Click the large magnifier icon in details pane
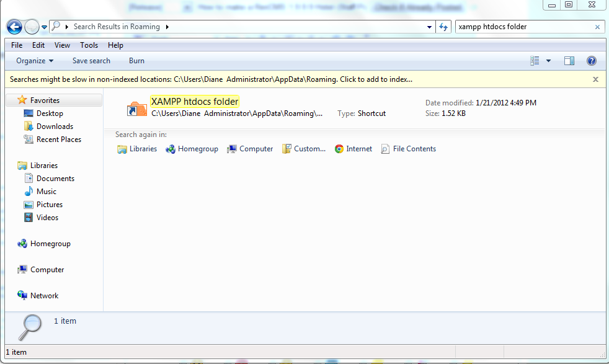The height and width of the screenshot is (364, 609). pyautogui.click(x=30, y=327)
